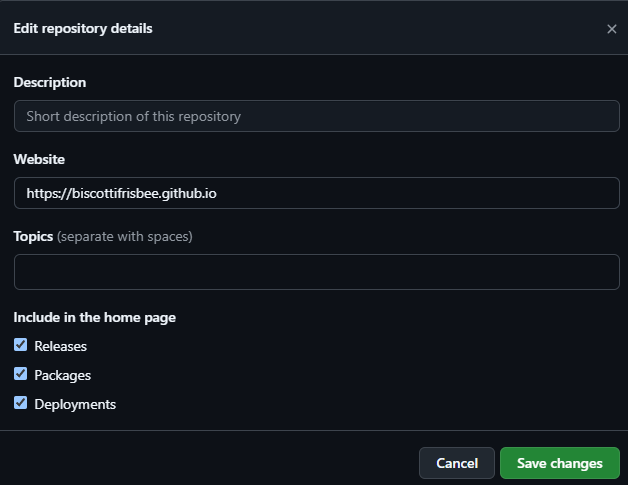Click the 'Packages' label text
The width and height of the screenshot is (628, 485).
pos(62,375)
